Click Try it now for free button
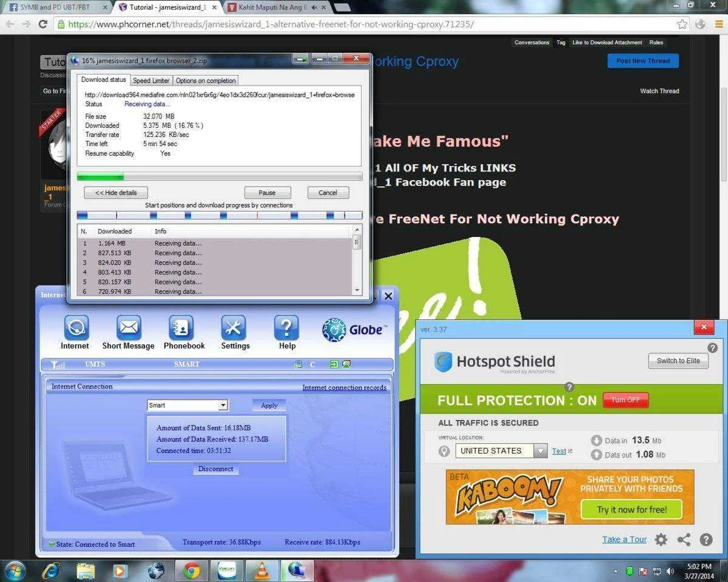 point(632,509)
